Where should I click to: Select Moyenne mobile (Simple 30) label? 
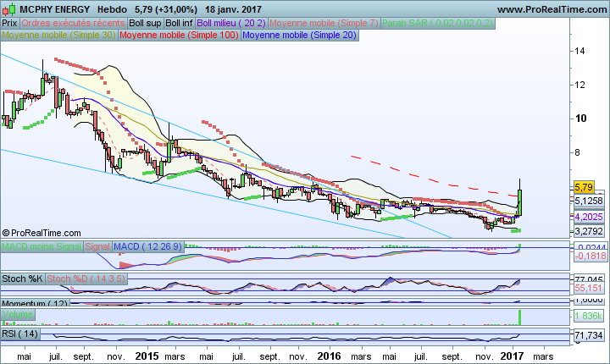[58, 35]
